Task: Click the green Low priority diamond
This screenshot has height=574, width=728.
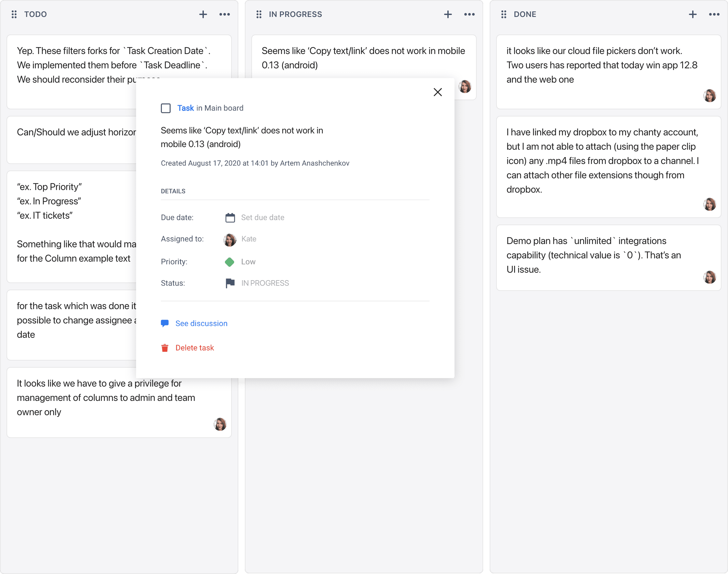Action: pos(229,262)
